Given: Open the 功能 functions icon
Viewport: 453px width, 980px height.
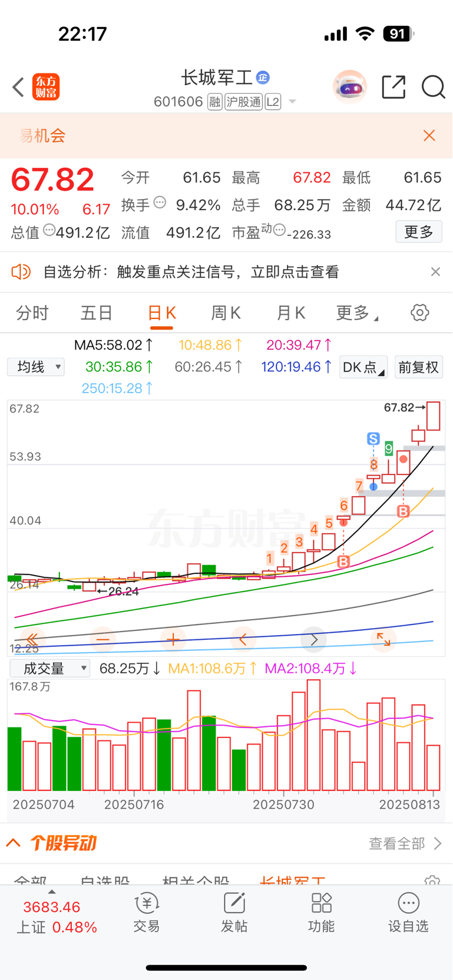Looking at the screenshot, I should (x=322, y=912).
